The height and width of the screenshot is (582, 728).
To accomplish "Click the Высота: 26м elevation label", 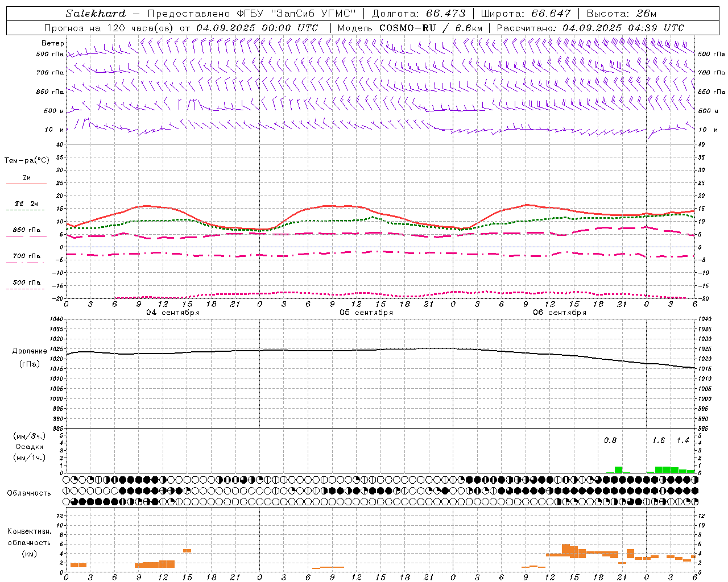I will tap(622, 14).
